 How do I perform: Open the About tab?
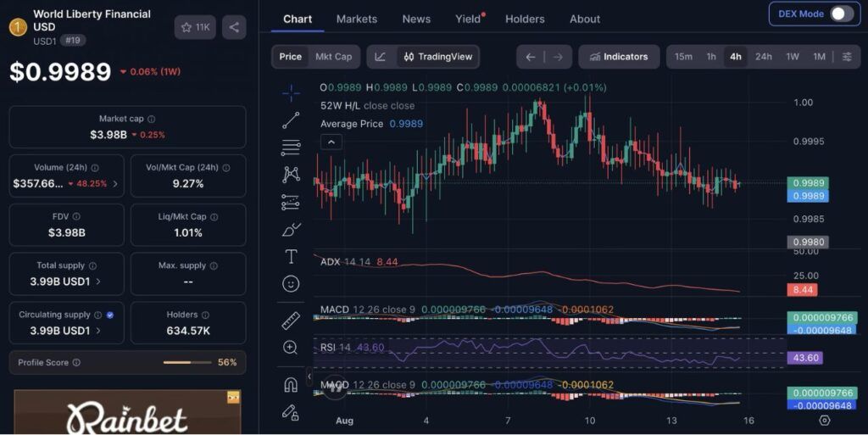click(585, 19)
